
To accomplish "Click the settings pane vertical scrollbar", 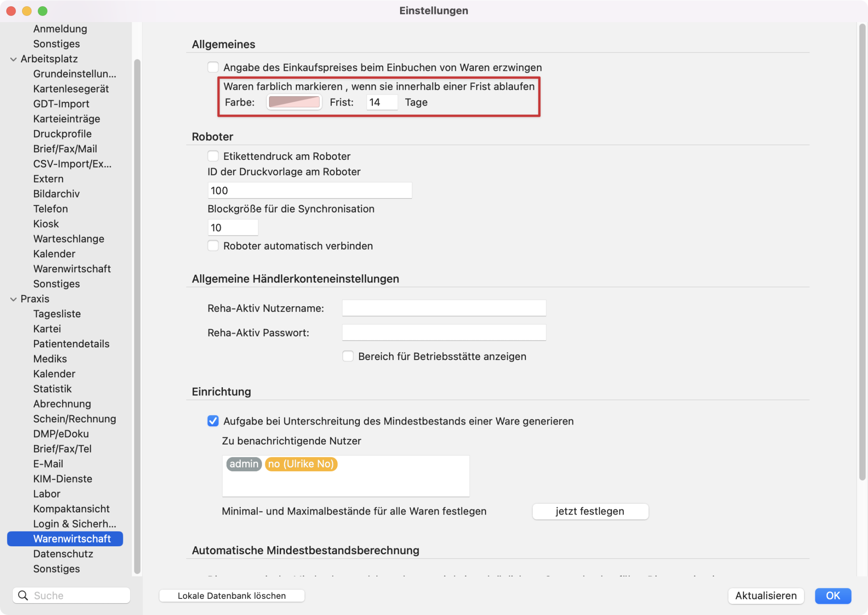I will pyautogui.click(x=862, y=252).
